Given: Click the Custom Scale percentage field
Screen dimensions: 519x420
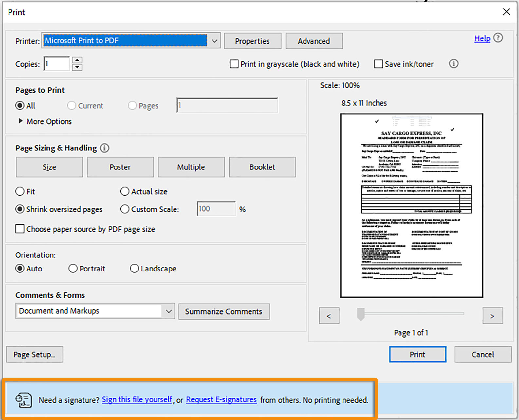Looking at the screenshot, I should [x=216, y=209].
